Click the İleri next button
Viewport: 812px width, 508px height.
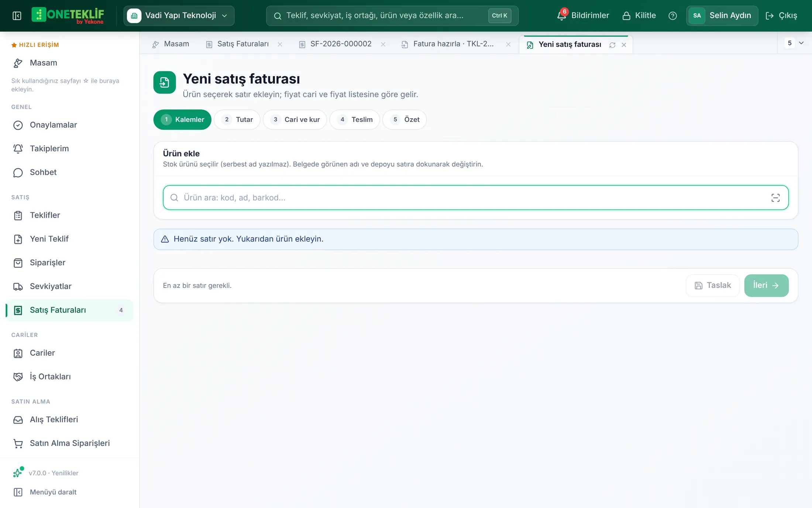766,285
